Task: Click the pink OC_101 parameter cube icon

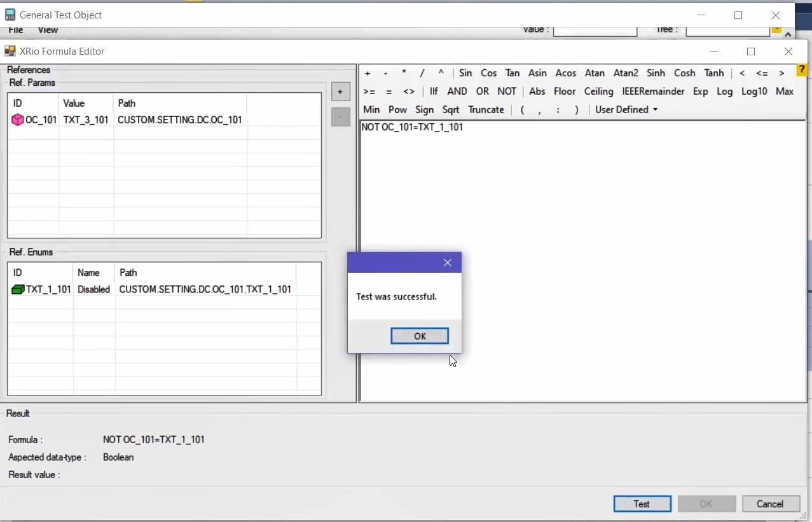Action: [18, 120]
